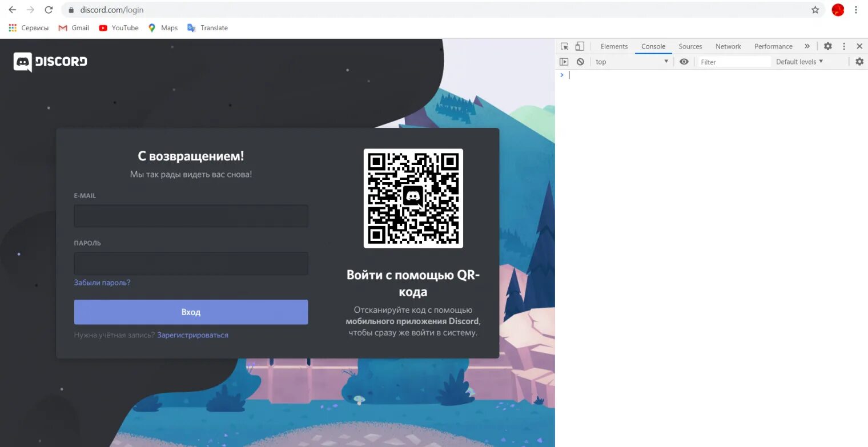Click the address bar URL
The width and height of the screenshot is (868, 447).
[112, 10]
